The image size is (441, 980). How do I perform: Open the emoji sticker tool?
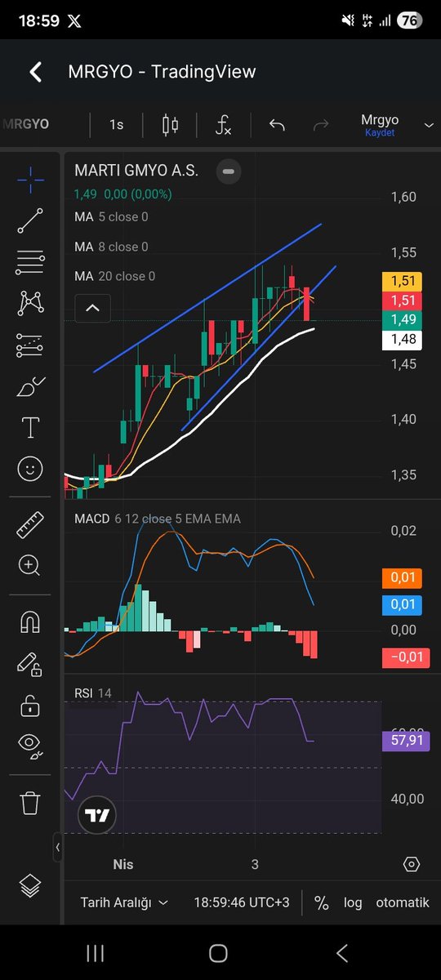[x=30, y=469]
